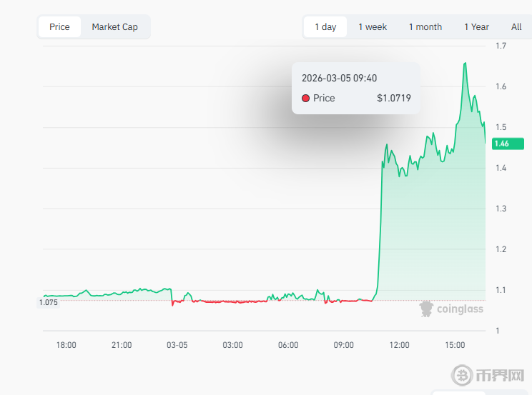This screenshot has height=395, width=532.
Task: Show the 1 Year price history
Action: pyautogui.click(x=476, y=27)
